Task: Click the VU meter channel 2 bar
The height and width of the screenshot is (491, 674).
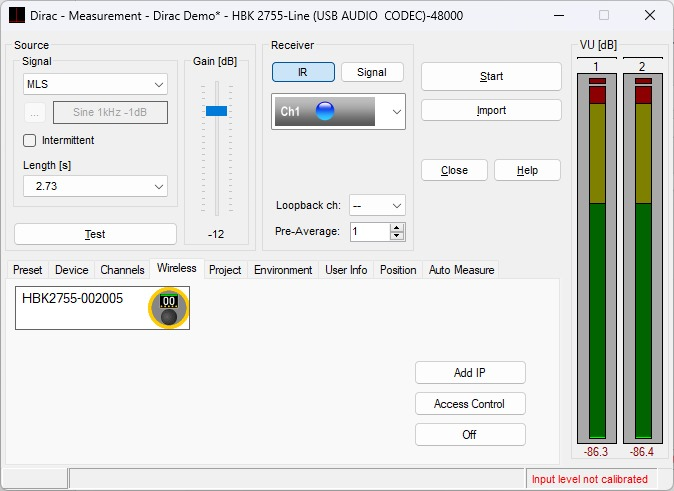Action: pos(643,258)
